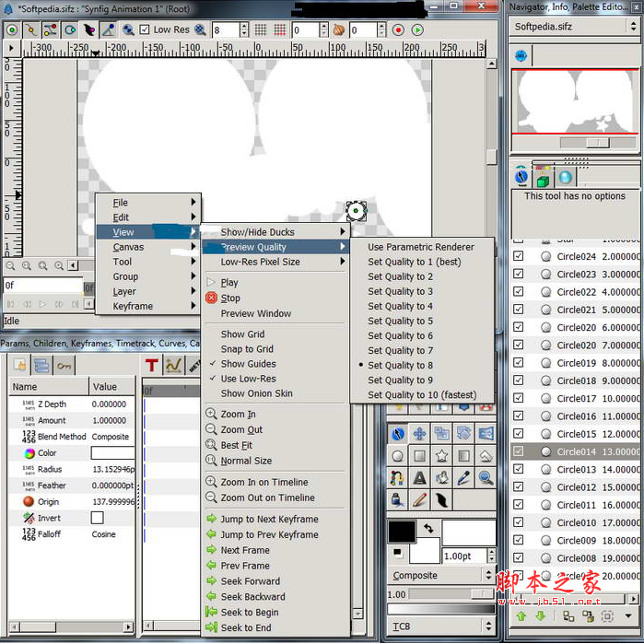Choose Set Quality to 1 (best)
Image resolution: width=644 pixels, height=644 pixels.
[422, 262]
